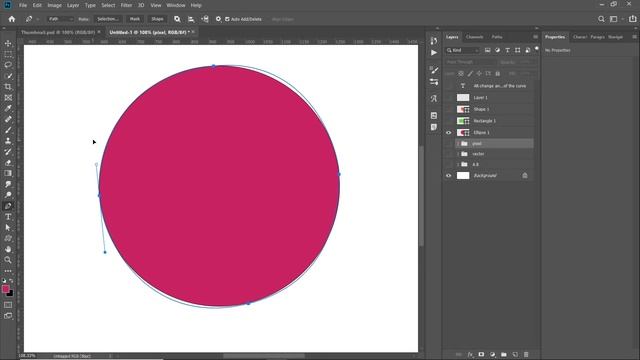Select the Brush tool
This screenshot has width=640, height=360.
coord(8,130)
